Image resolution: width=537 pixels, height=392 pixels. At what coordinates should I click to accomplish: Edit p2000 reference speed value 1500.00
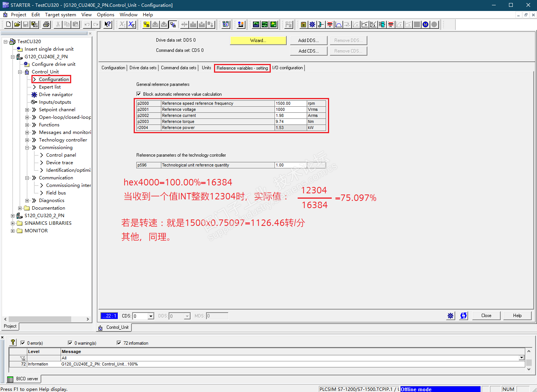click(x=290, y=103)
